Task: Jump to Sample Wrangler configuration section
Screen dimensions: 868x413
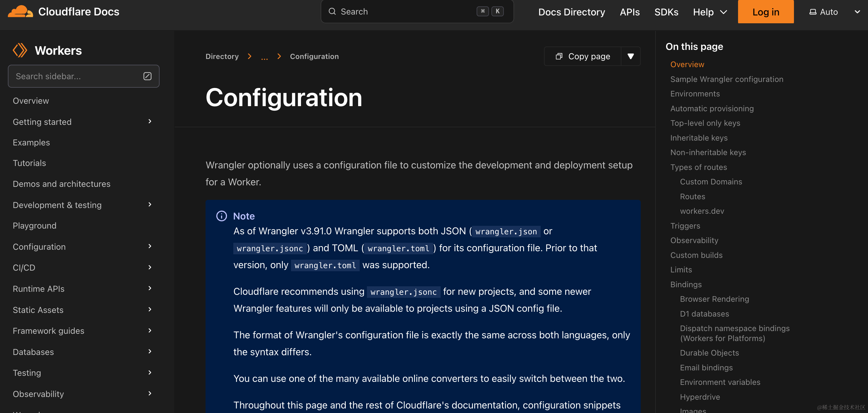Action: click(727, 79)
